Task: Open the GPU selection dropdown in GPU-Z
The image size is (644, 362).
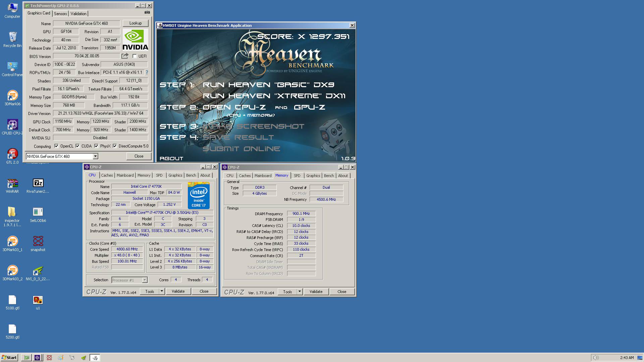Action: pyautogui.click(x=96, y=156)
